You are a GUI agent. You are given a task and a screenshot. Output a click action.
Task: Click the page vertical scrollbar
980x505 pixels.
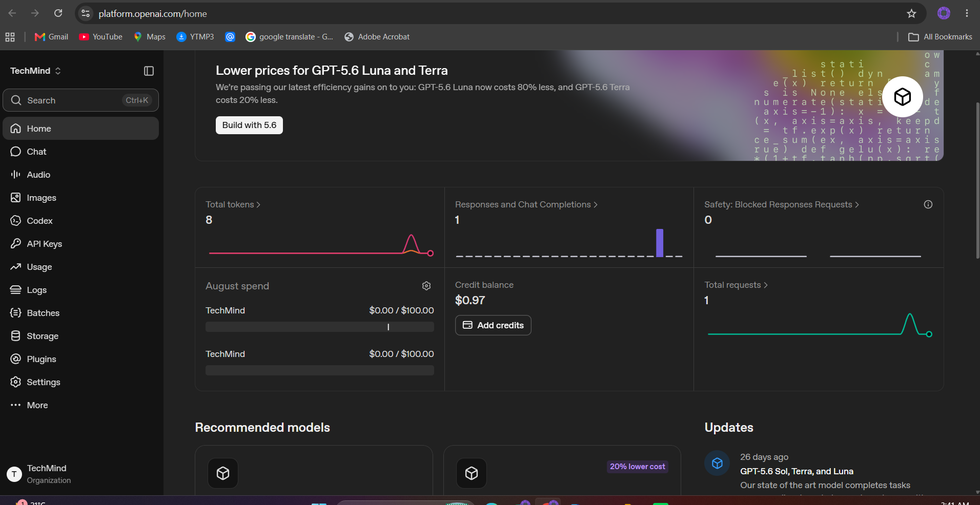pyautogui.click(x=977, y=179)
